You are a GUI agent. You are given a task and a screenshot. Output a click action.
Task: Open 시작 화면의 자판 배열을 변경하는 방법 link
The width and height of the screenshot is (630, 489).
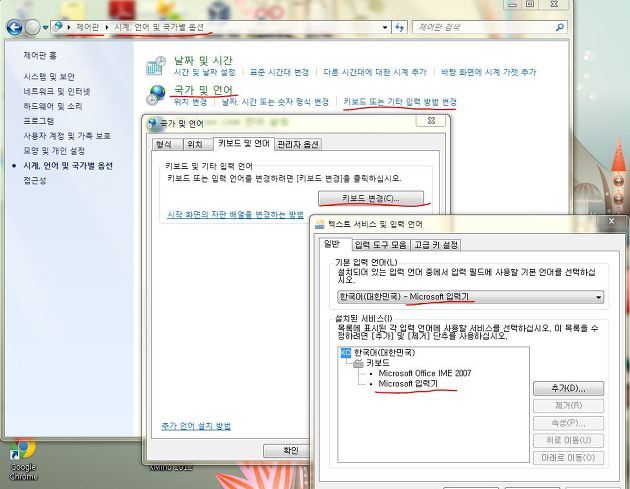coord(235,215)
